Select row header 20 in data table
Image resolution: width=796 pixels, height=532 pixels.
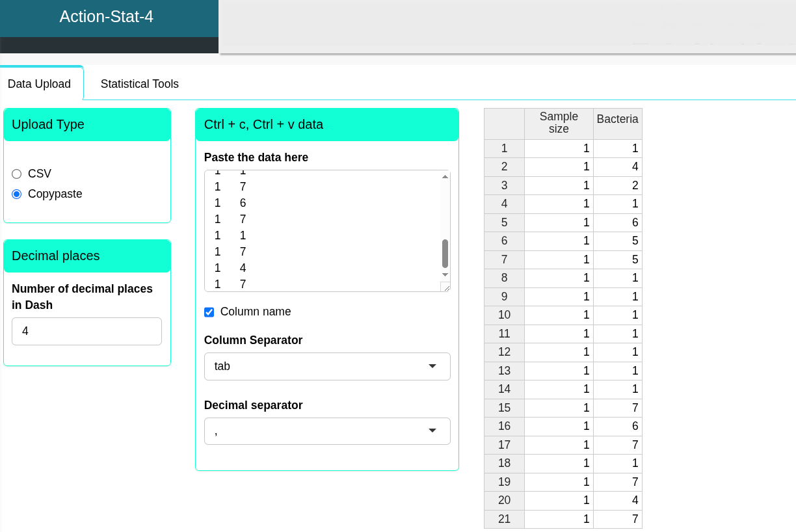(x=504, y=501)
